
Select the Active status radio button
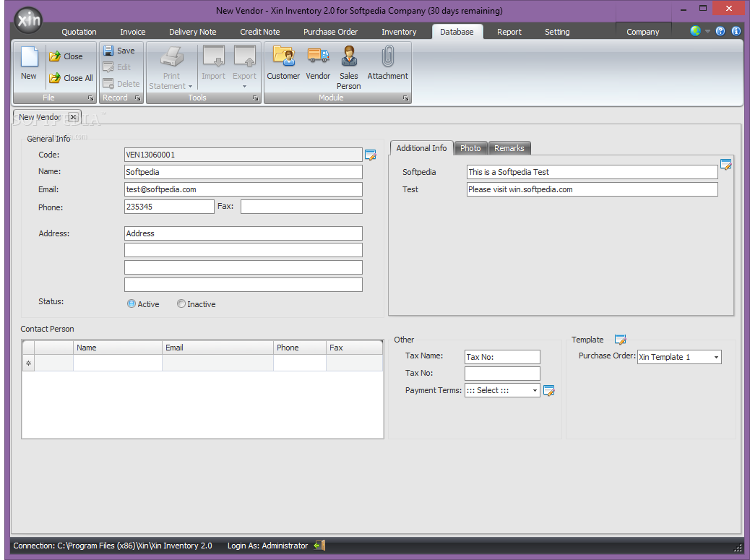point(132,303)
